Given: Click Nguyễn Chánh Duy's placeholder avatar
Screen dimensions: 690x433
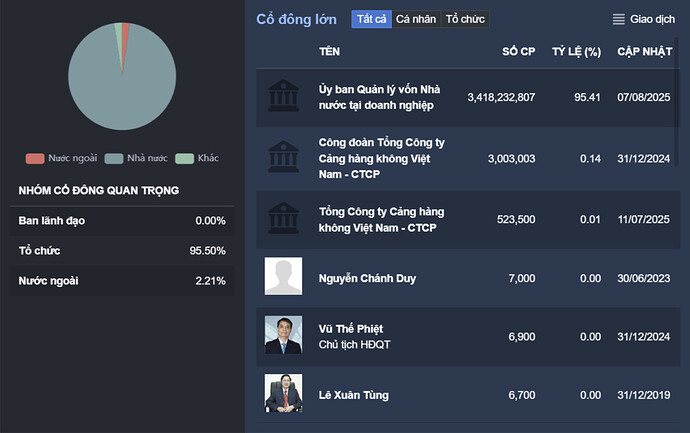Looking at the screenshot, I should 283,276.
